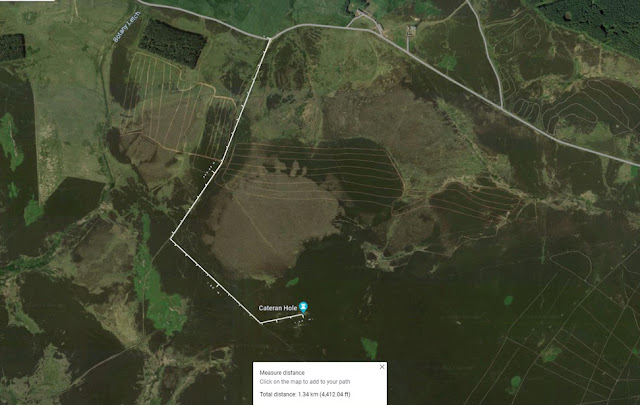Click the measured path line between the west and south corners

(216, 280)
